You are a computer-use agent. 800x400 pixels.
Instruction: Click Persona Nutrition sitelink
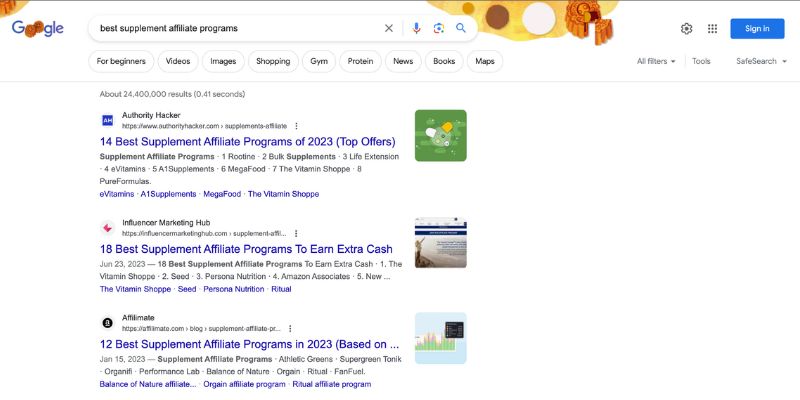click(234, 289)
